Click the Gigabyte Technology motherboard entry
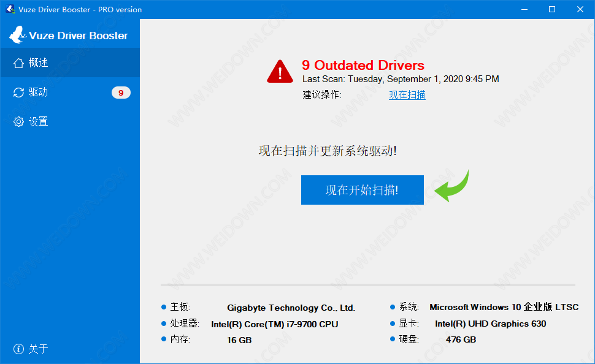The width and height of the screenshot is (595, 364). [291, 308]
